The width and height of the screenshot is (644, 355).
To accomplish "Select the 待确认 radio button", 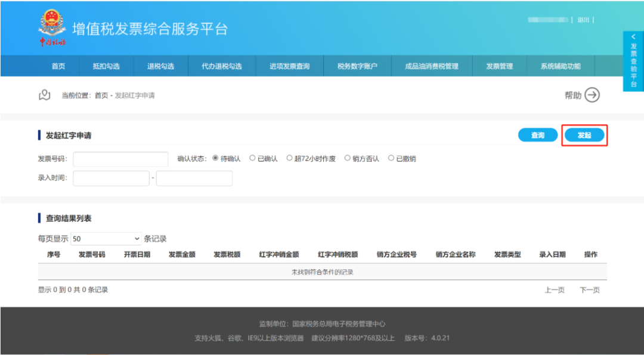I will (x=216, y=158).
